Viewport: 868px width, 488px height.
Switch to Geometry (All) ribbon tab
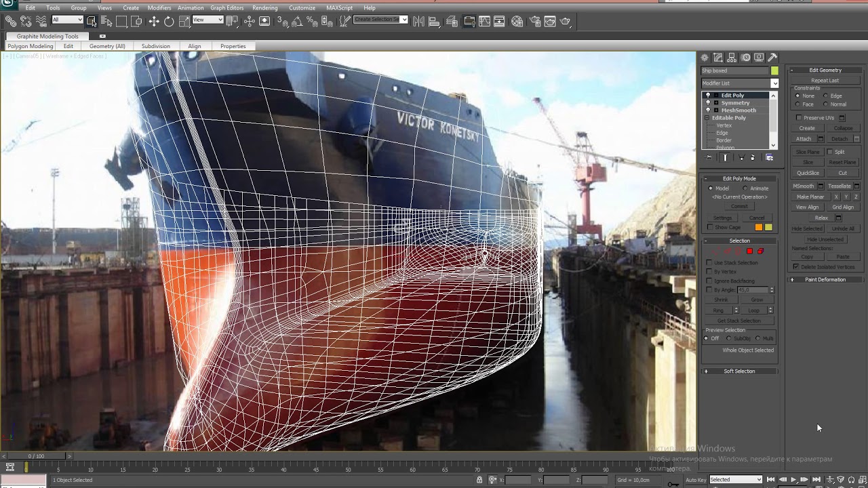(107, 46)
